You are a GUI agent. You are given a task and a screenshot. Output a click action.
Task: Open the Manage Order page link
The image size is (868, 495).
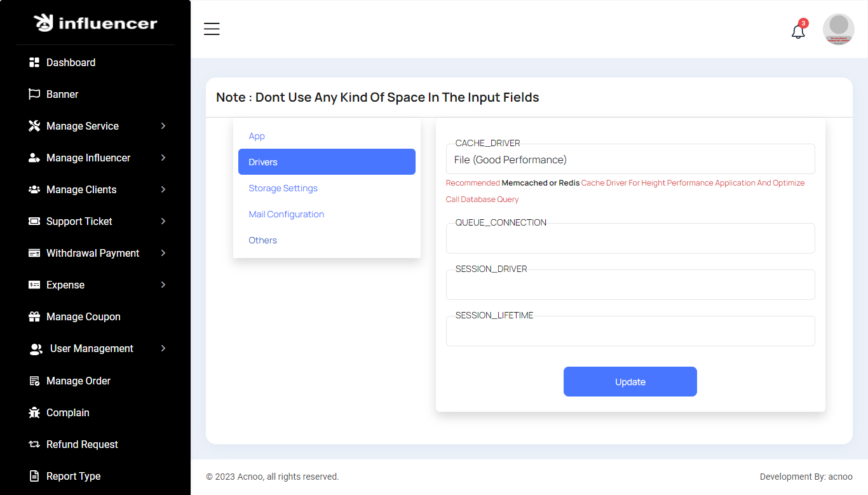tap(78, 381)
